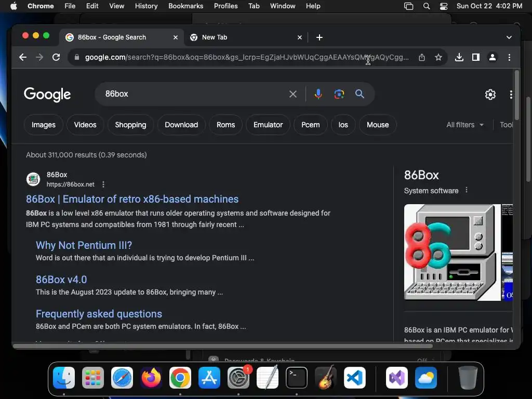Share this page from the address bar

point(422,57)
